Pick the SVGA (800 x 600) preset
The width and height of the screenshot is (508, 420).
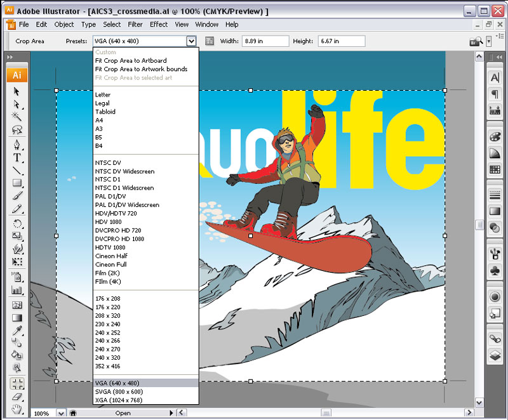pos(119,391)
